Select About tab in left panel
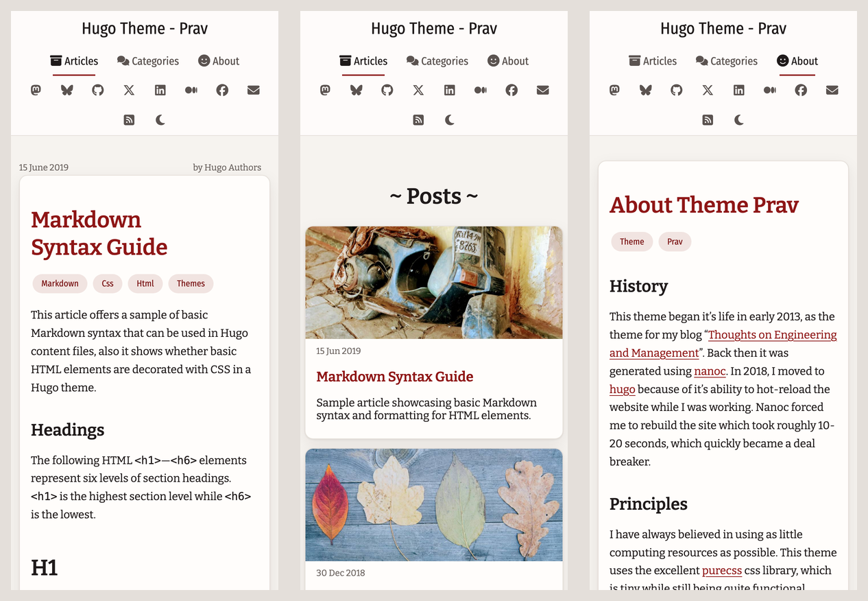The image size is (868, 601). [x=219, y=61]
